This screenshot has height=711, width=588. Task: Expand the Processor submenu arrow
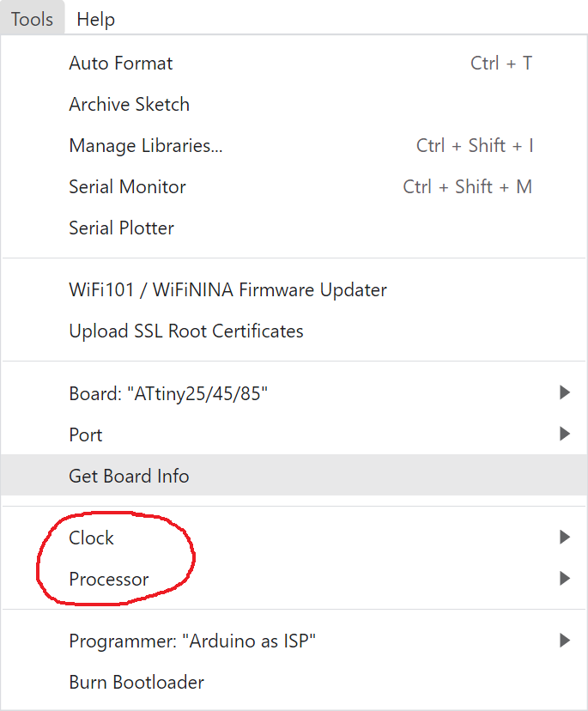point(564,579)
